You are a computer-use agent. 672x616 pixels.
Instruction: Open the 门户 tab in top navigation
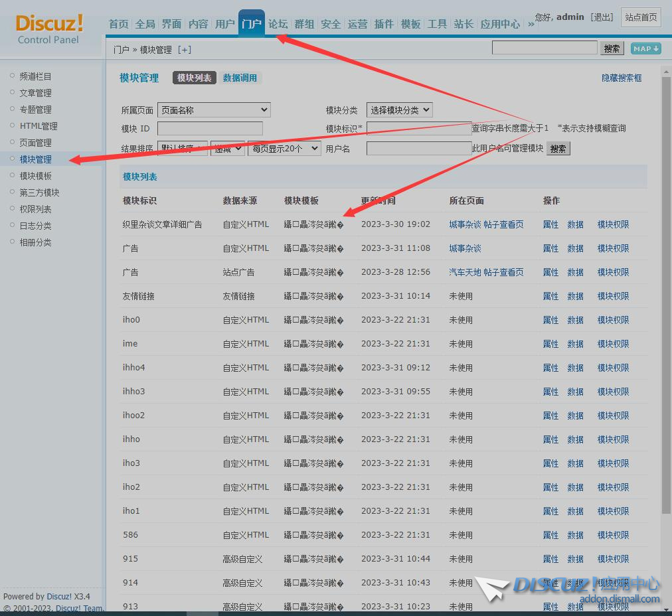tap(252, 24)
